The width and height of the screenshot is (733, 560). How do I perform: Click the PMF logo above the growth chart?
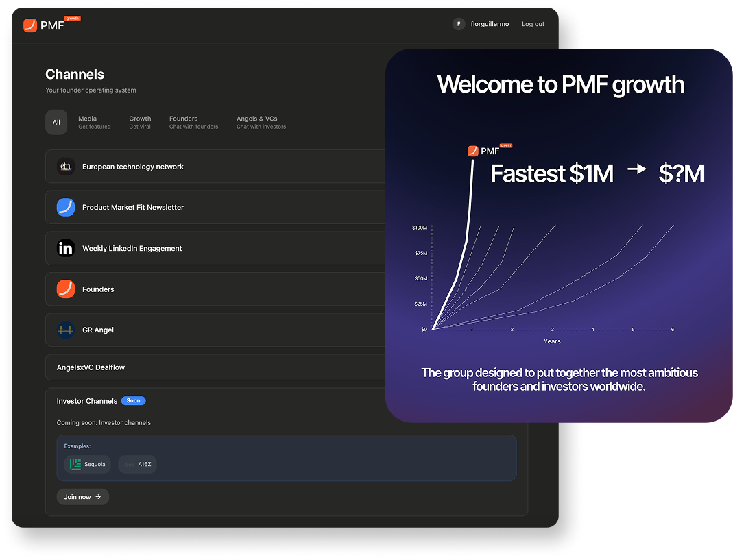(490, 151)
